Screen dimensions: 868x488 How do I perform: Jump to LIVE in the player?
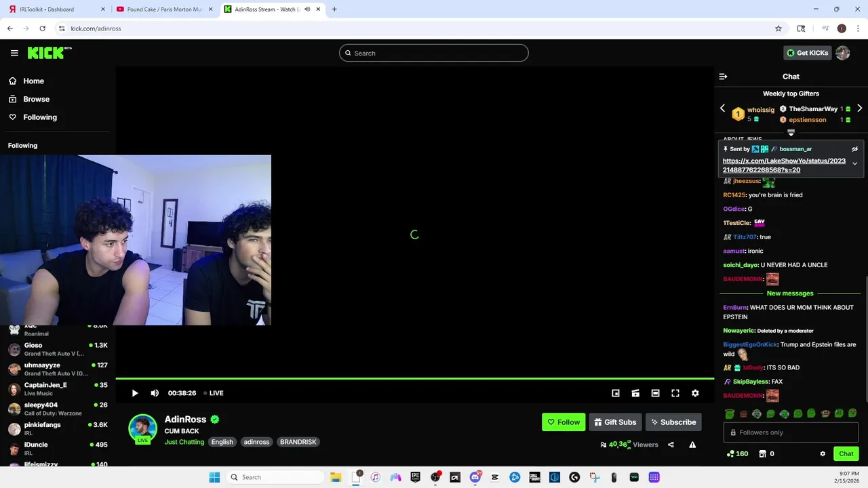tap(214, 393)
